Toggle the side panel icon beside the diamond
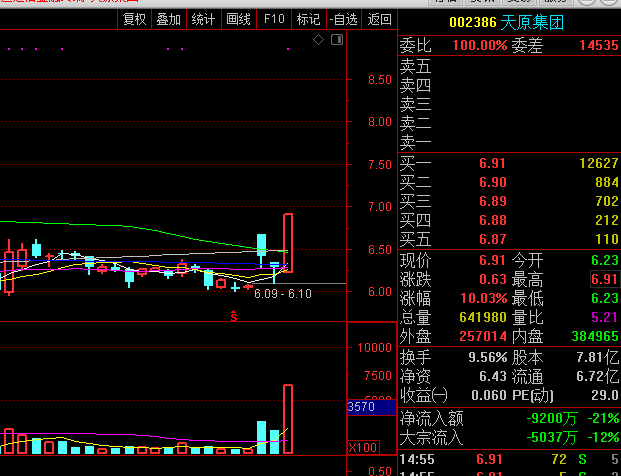Screen dimensions: 621x476 click(x=337, y=40)
